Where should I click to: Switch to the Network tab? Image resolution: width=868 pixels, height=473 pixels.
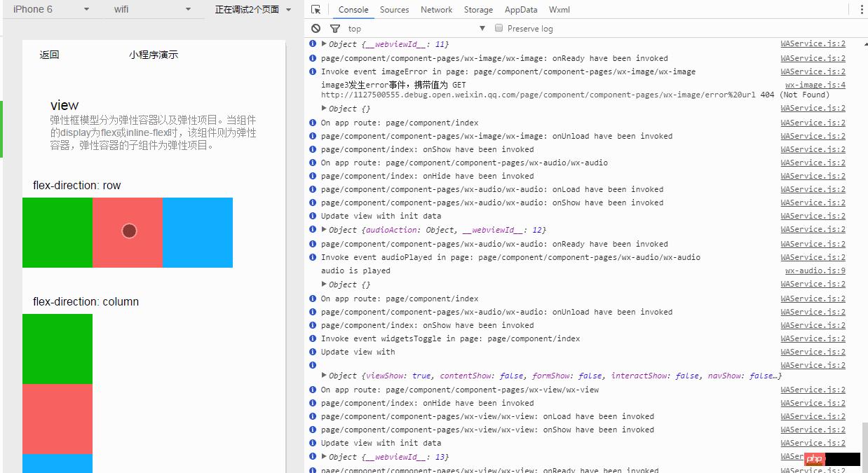[x=436, y=9]
